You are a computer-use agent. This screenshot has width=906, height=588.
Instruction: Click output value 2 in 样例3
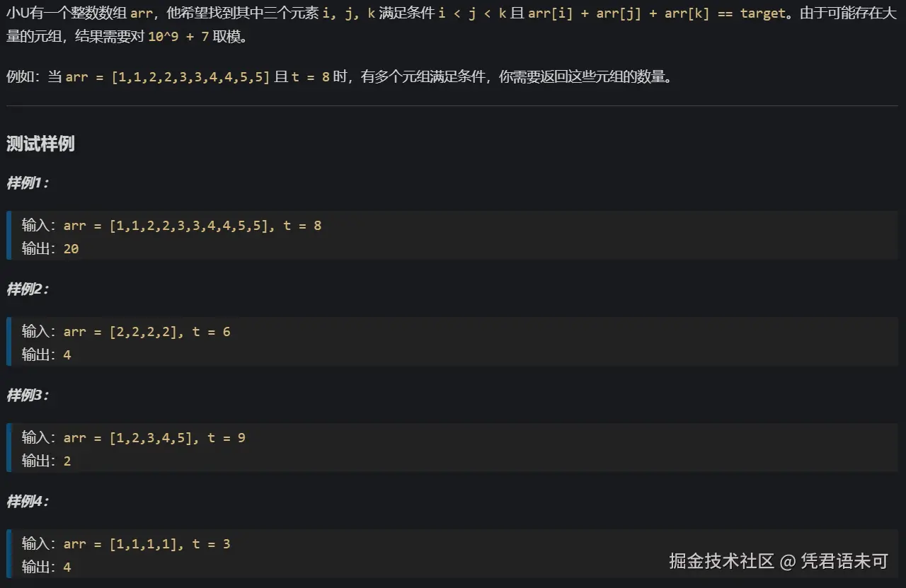[67, 461]
